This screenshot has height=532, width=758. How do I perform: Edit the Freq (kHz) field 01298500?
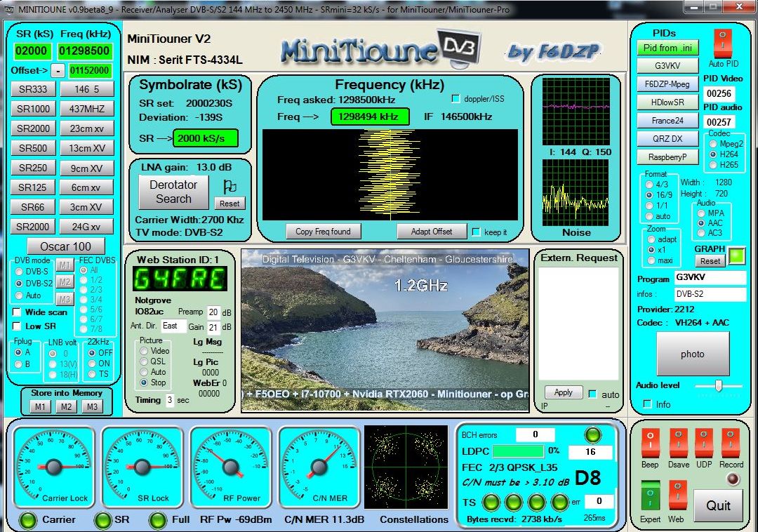coord(84,51)
